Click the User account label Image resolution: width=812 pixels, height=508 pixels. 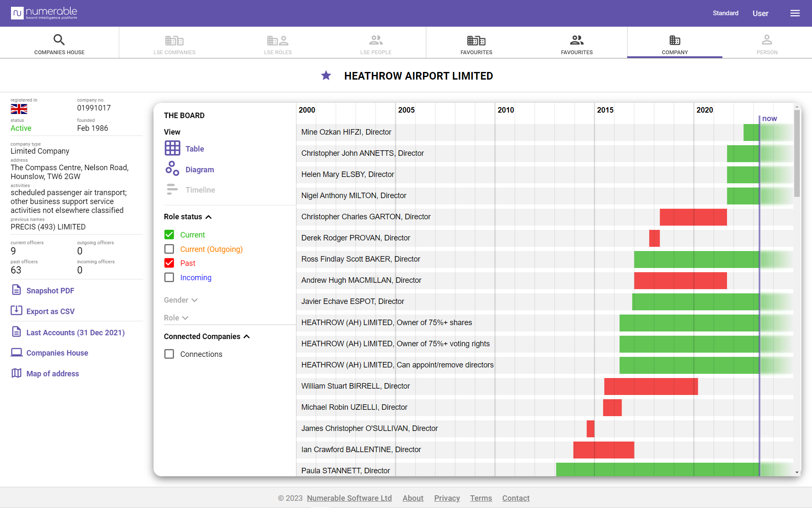[x=760, y=14]
